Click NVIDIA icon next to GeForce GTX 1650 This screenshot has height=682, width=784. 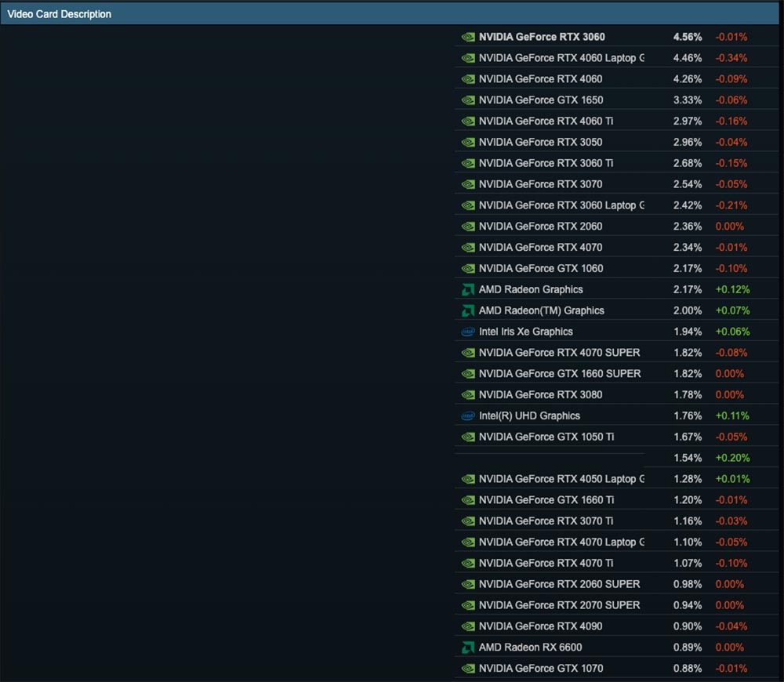pyautogui.click(x=468, y=100)
